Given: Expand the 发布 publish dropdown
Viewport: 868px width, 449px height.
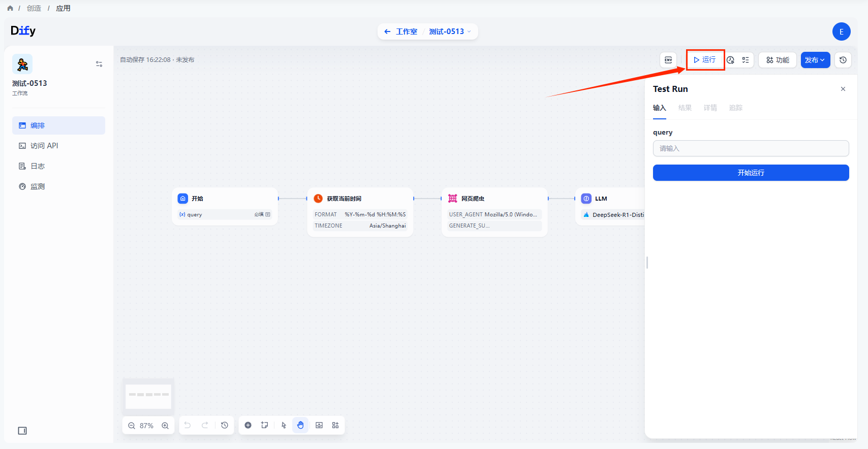Looking at the screenshot, I should [x=815, y=60].
